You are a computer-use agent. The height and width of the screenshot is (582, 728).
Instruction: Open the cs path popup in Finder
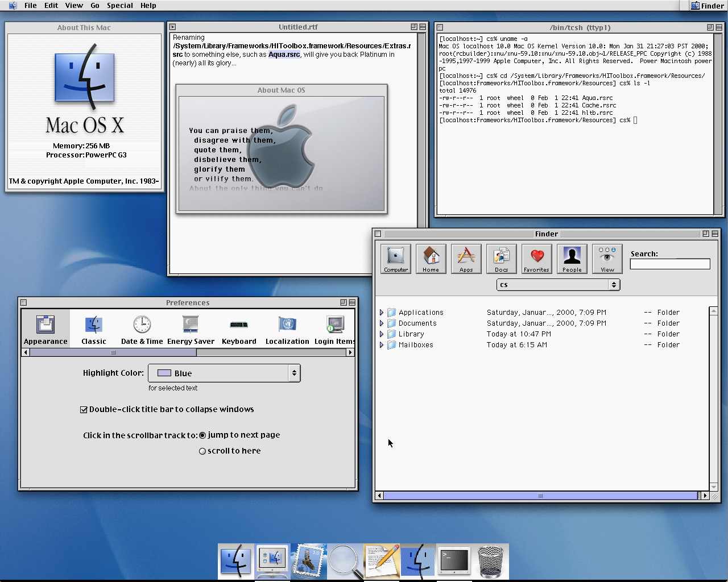[558, 285]
